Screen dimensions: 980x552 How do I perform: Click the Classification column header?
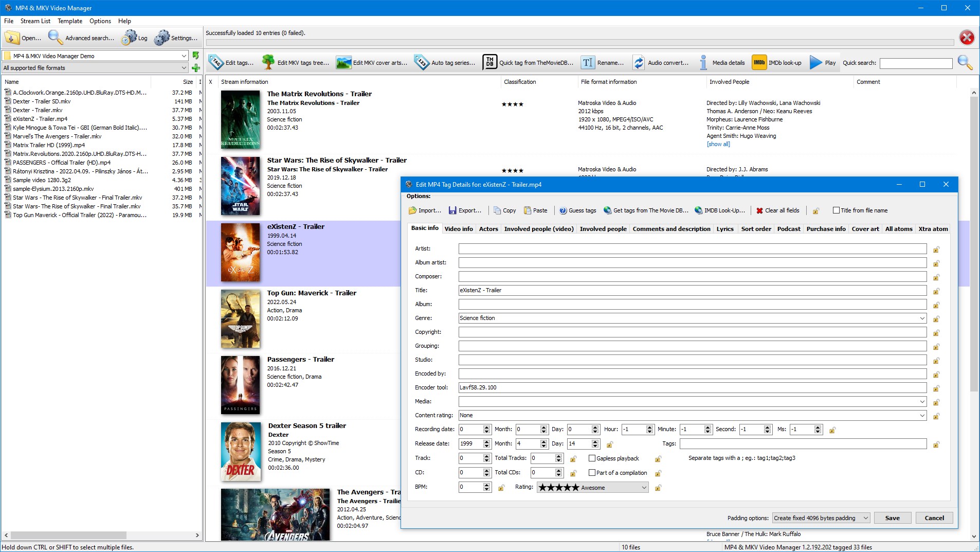tap(538, 82)
